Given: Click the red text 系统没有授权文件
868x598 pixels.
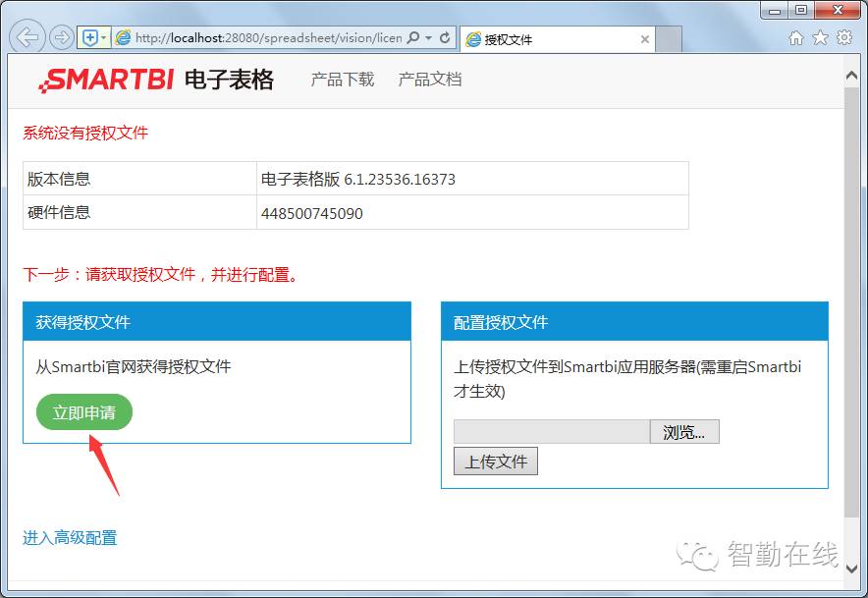Looking at the screenshot, I should point(85,133).
